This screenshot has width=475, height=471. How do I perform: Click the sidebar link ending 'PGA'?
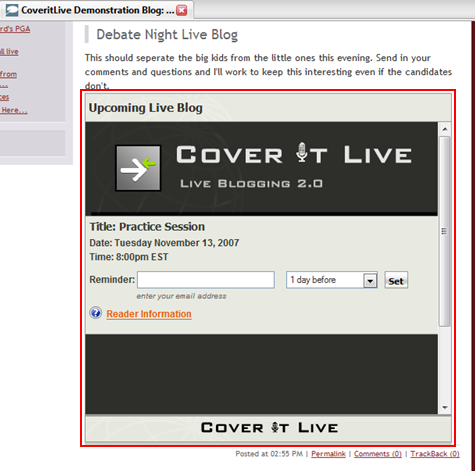(15, 29)
